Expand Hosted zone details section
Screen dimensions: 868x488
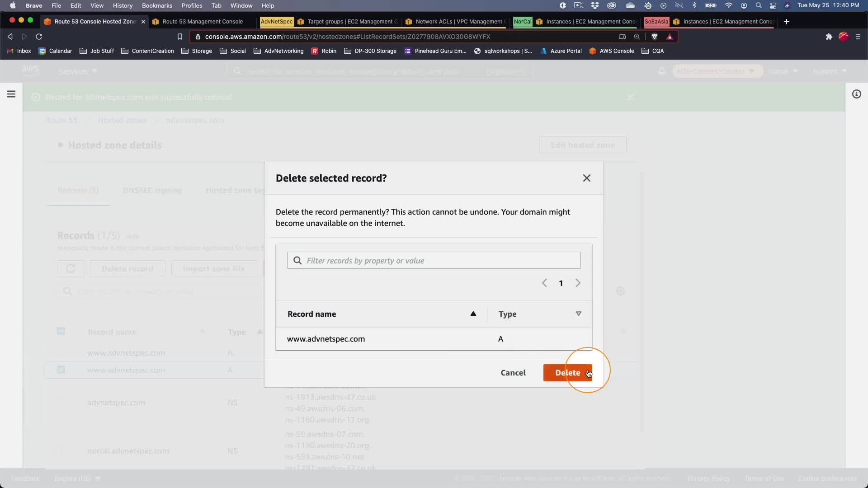click(60, 145)
